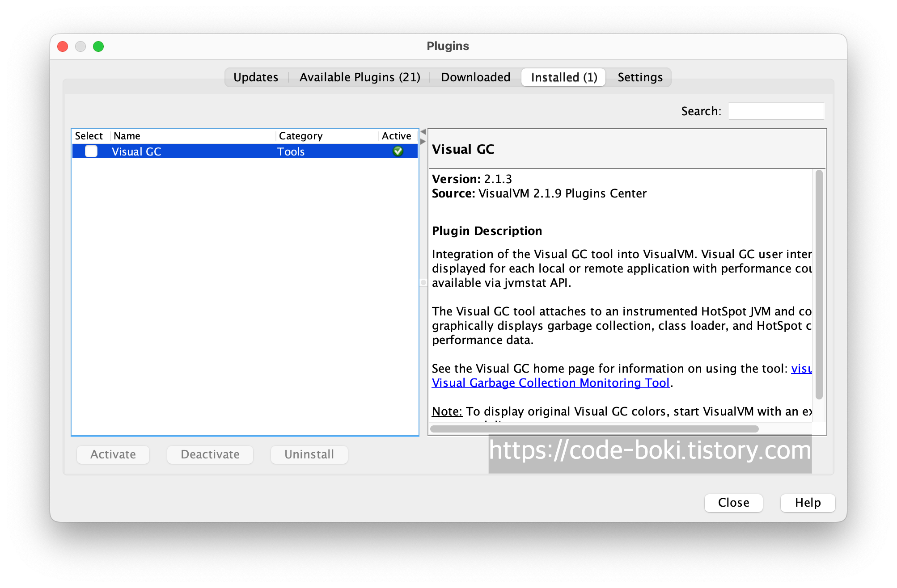897x588 pixels.
Task: Click the green Active status icon for Visual GC
Action: click(398, 151)
